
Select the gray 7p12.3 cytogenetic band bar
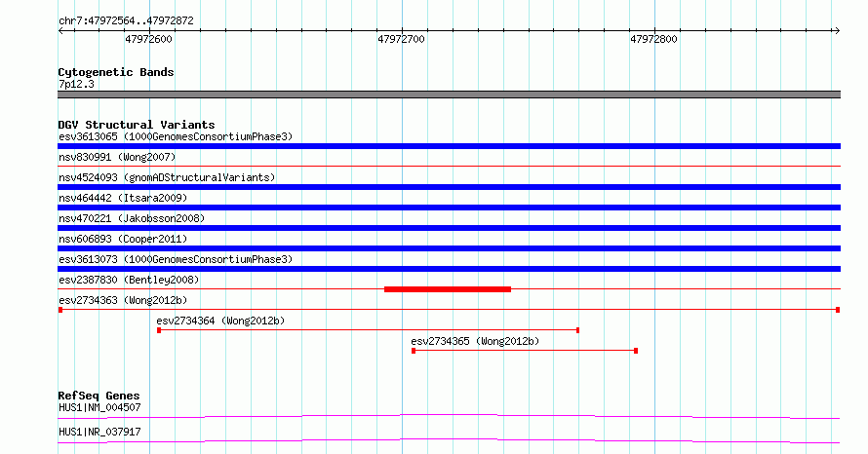pyautogui.click(x=449, y=95)
